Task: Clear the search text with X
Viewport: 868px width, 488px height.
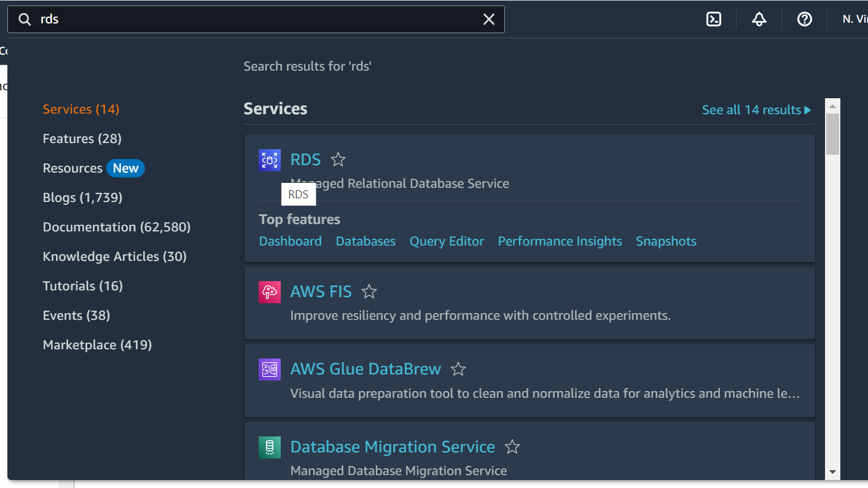Action: point(489,20)
